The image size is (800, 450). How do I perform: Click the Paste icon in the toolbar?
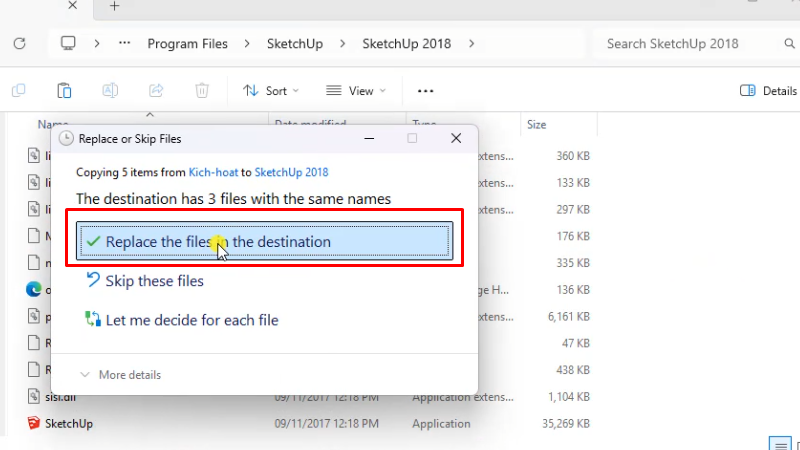(64, 91)
